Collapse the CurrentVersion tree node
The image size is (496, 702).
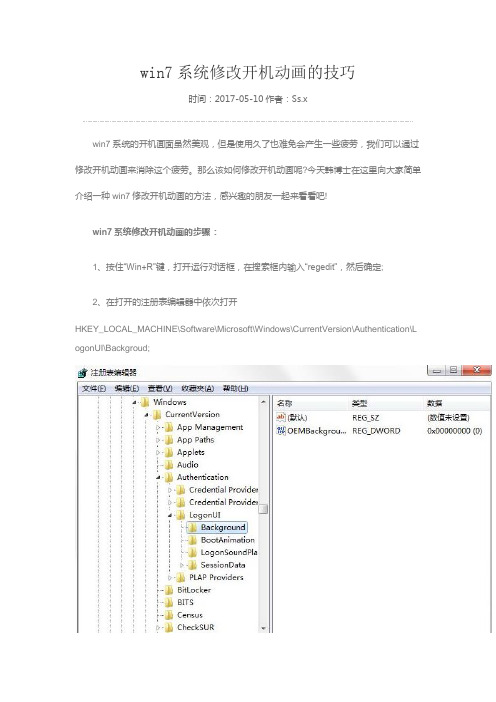click(146, 415)
